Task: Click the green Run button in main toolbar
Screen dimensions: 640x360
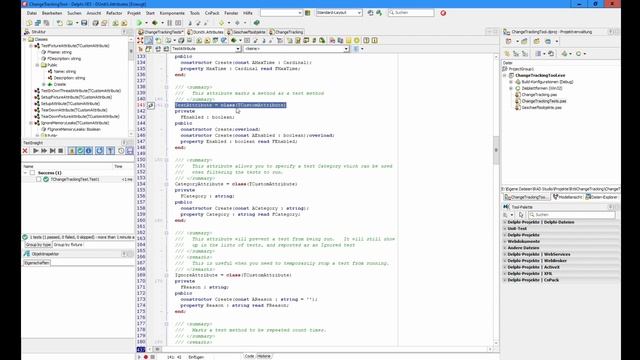Action: coord(140,23)
